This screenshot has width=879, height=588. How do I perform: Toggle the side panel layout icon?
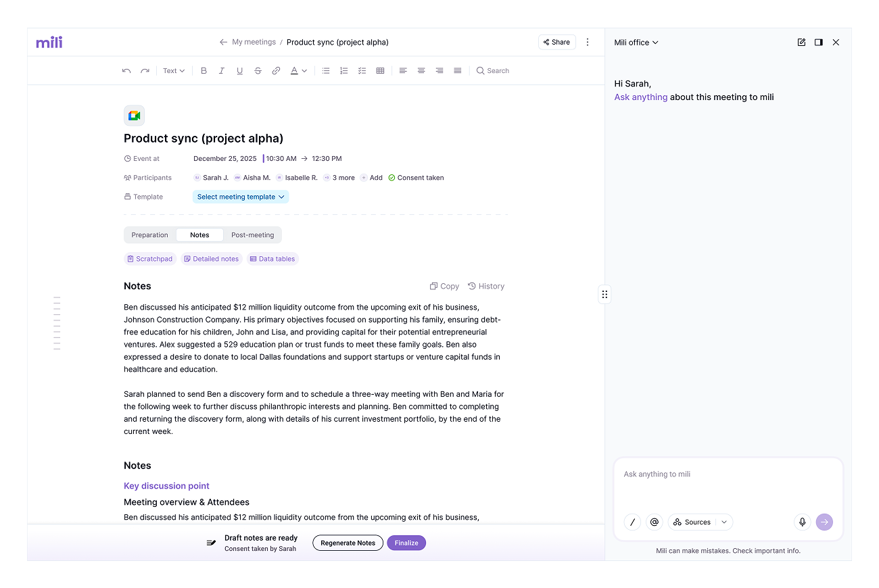[x=818, y=42]
